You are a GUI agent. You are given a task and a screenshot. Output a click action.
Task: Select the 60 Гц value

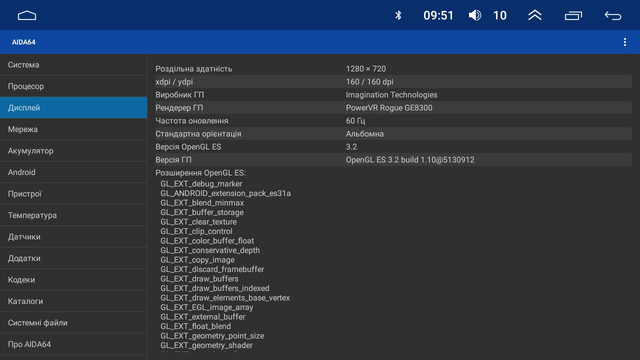tap(356, 121)
